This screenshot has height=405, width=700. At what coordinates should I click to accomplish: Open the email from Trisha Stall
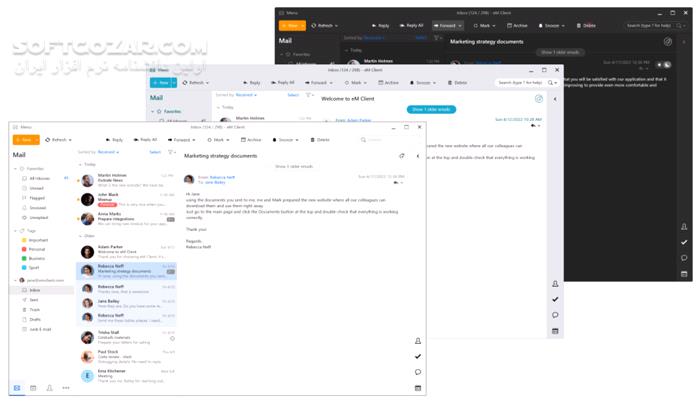127,337
